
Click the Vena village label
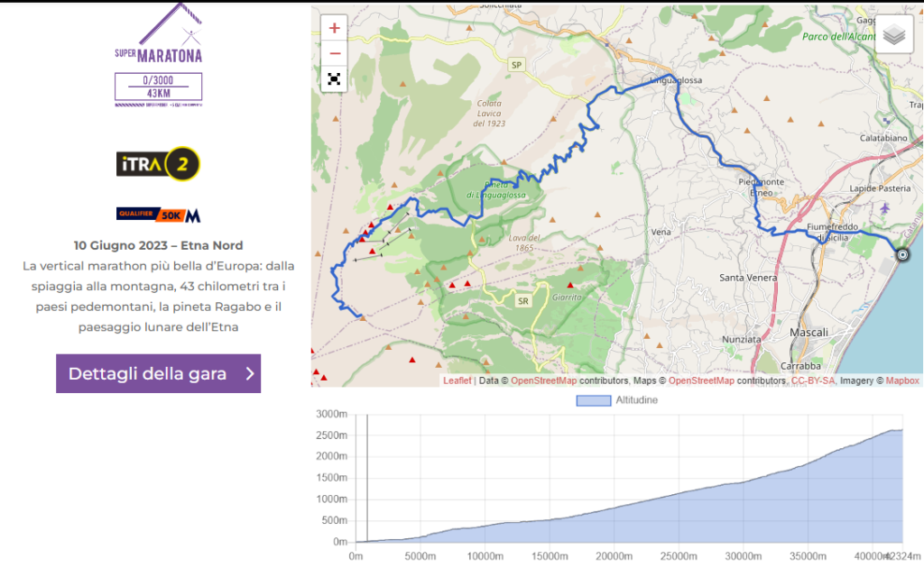click(x=661, y=232)
